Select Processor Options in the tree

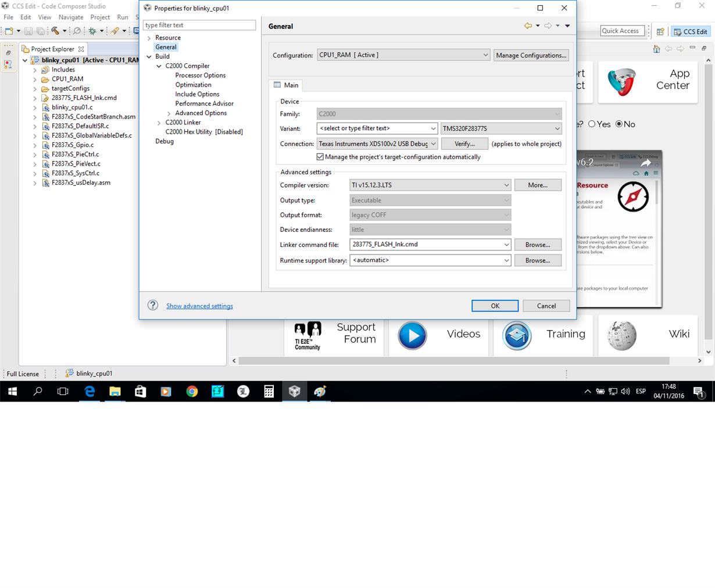coord(201,76)
